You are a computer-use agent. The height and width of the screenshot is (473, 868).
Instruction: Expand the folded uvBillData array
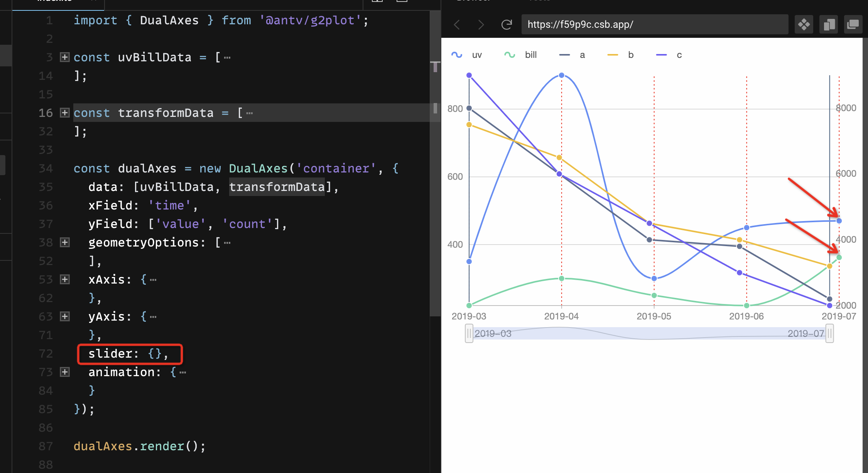65,57
